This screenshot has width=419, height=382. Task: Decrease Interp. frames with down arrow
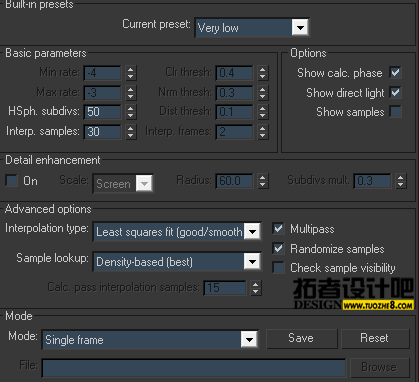point(263,135)
